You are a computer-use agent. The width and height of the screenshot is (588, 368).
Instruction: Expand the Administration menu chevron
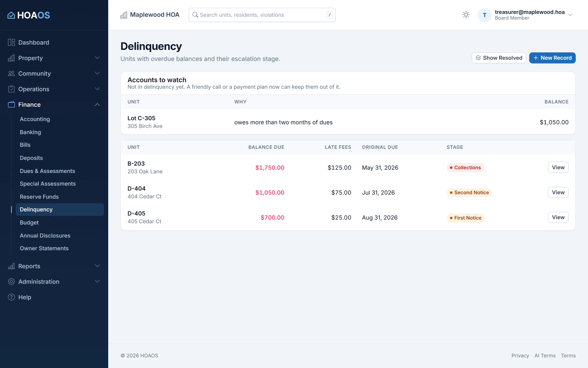(x=97, y=282)
